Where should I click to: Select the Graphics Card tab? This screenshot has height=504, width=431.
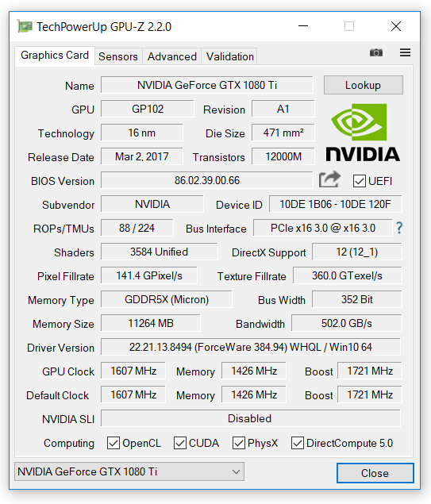click(55, 56)
